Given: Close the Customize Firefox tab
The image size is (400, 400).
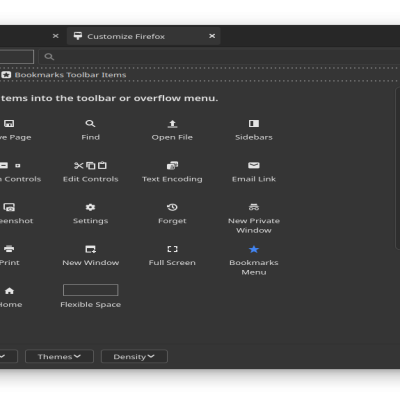Looking at the screenshot, I should [x=212, y=36].
